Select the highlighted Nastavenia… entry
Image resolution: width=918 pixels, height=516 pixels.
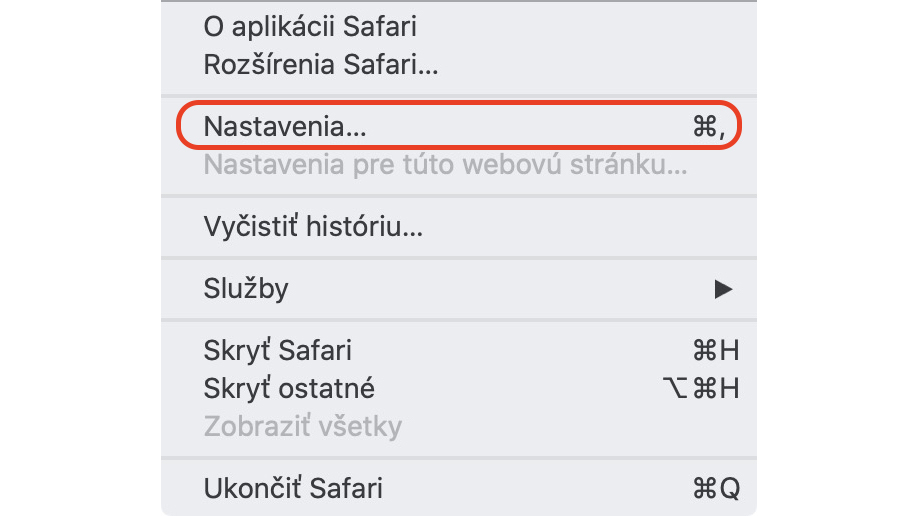(x=458, y=126)
